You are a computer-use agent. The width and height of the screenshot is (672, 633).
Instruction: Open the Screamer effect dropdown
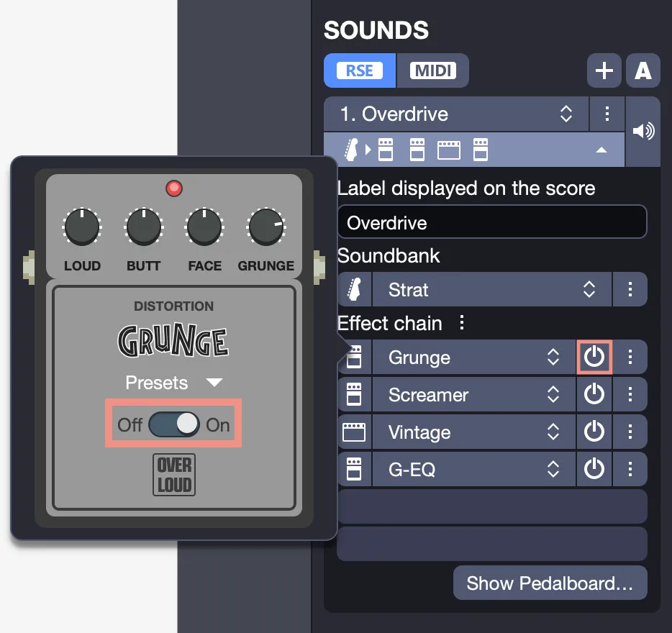click(474, 394)
